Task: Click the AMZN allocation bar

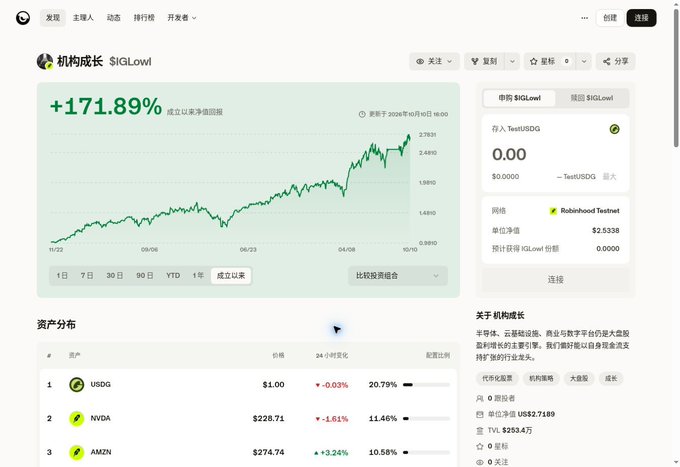Action: click(x=426, y=452)
